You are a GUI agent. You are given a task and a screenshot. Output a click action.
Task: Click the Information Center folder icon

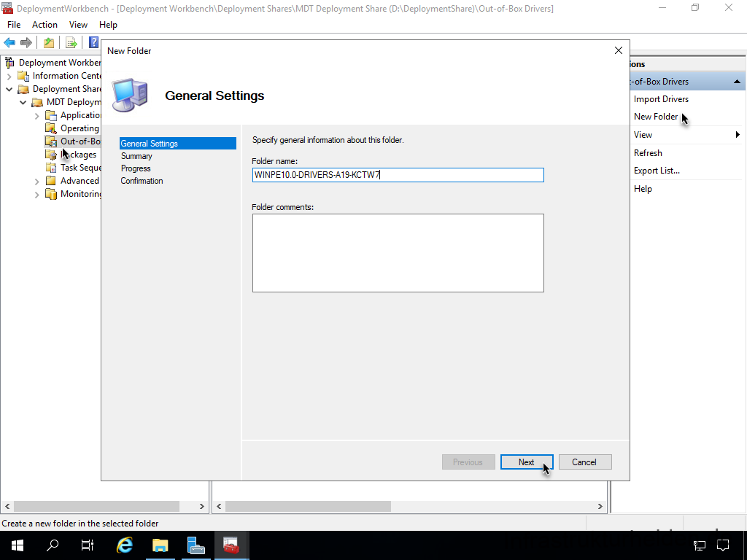(23, 76)
